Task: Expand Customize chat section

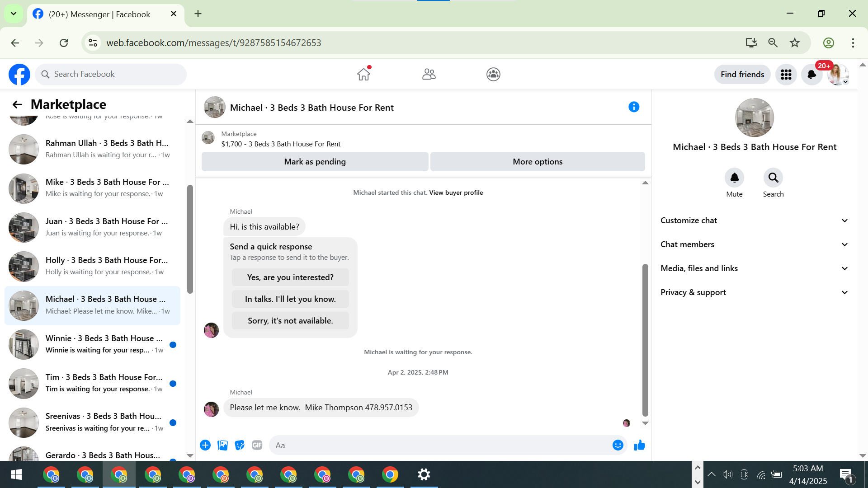Action: click(754, 221)
